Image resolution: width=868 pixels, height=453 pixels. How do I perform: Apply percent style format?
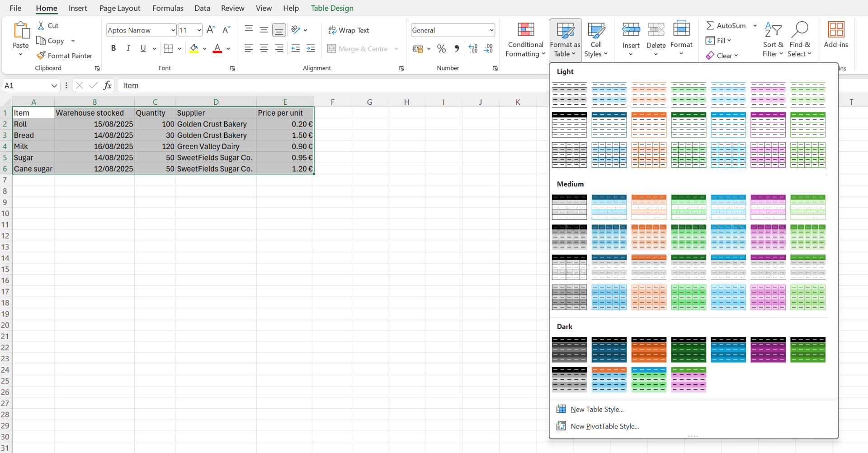(442, 49)
